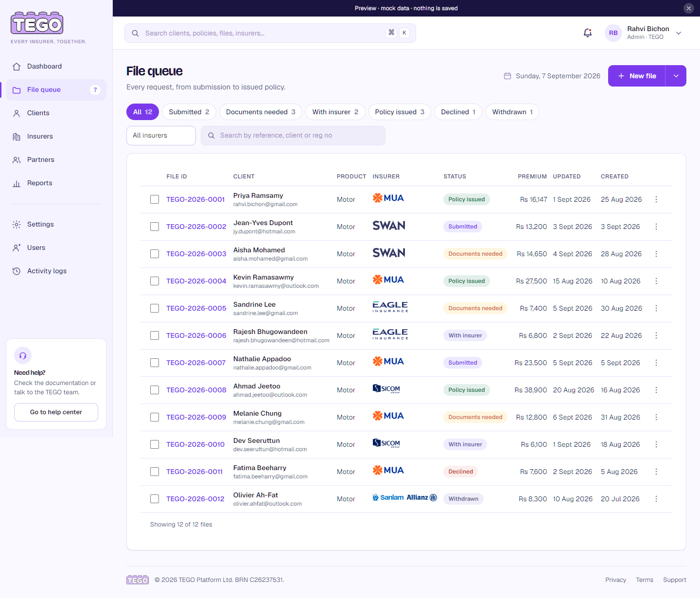This screenshot has width=700, height=598.
Task: Select File queue in the sidebar
Action: 56,90
